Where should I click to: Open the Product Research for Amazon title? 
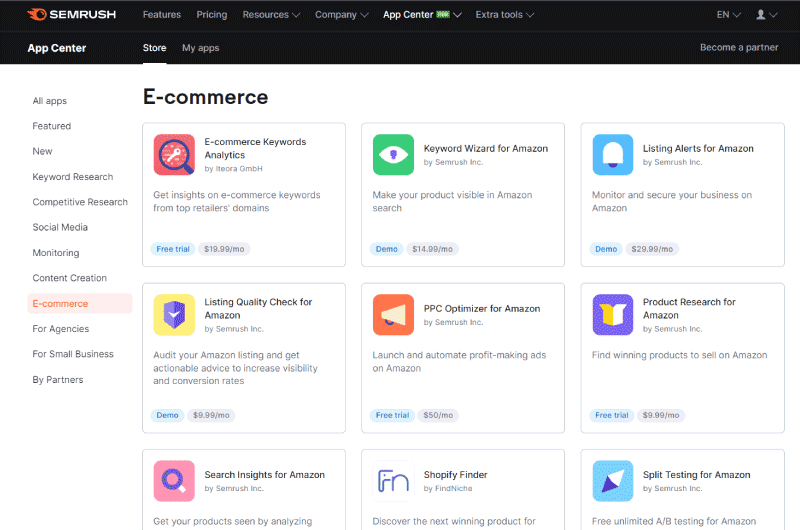click(x=689, y=309)
